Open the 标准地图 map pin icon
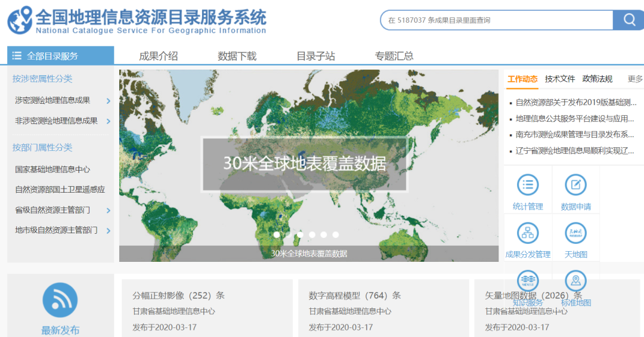Viewport: 644px width, 337px height. click(x=576, y=281)
